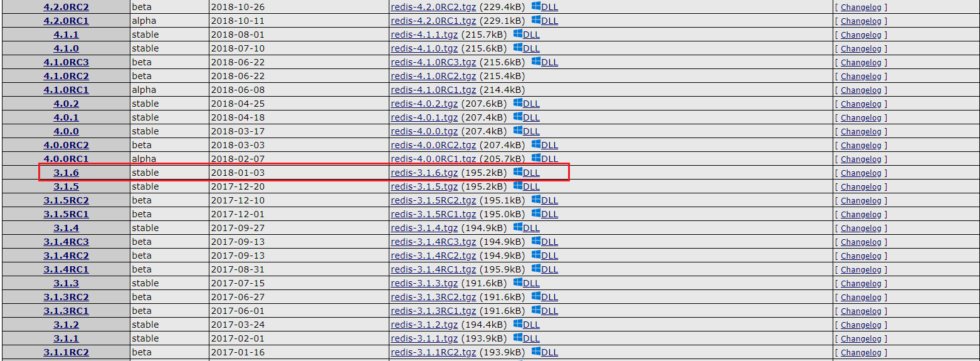This screenshot has height=361, width=980.
Task: Click the beta status in the 3.1.3RC1 row
Action: coord(142,311)
